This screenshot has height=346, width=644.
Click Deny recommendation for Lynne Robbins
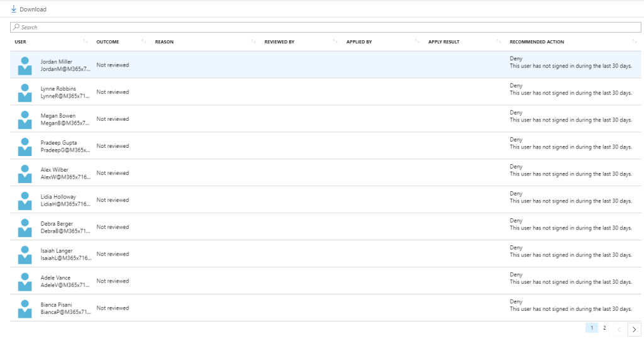click(516, 86)
